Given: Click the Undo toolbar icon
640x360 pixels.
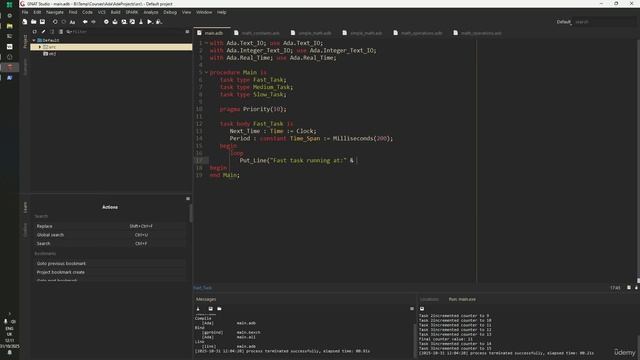Looking at the screenshot, I should (55, 22).
